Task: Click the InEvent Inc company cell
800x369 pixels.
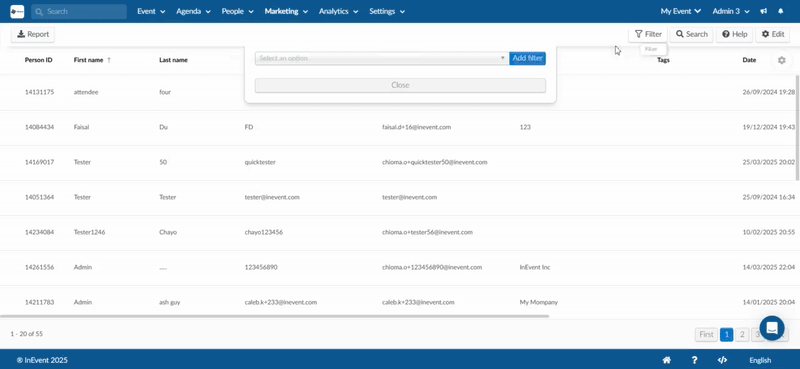Action: click(x=535, y=267)
